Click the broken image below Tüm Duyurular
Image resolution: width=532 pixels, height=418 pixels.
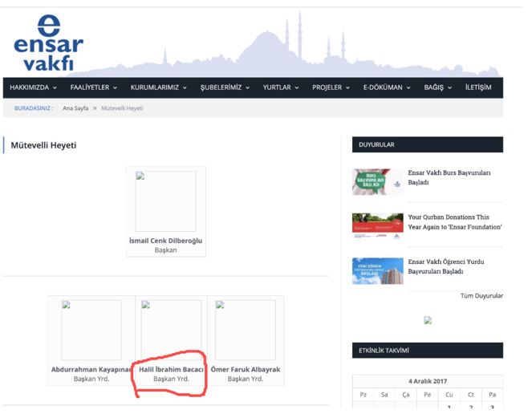428,320
